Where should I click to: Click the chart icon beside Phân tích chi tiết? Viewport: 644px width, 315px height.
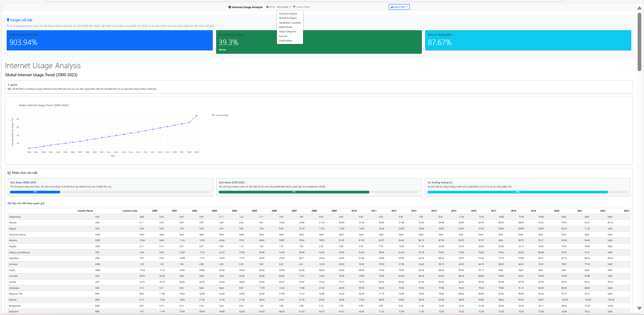pyautogui.click(x=9, y=173)
